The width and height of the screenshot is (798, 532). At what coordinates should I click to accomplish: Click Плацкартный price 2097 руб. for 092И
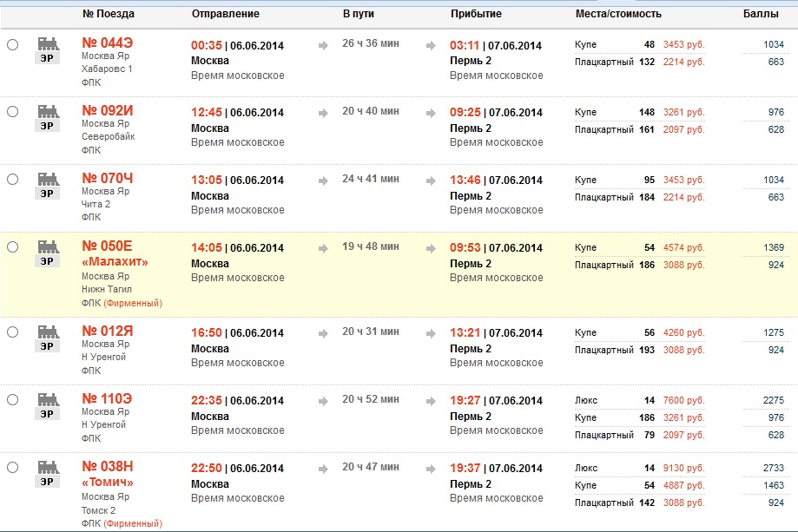tap(683, 129)
